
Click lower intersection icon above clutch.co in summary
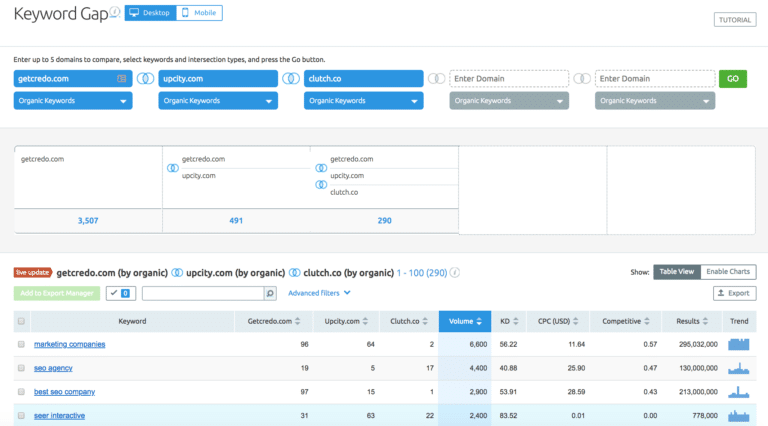(321, 185)
